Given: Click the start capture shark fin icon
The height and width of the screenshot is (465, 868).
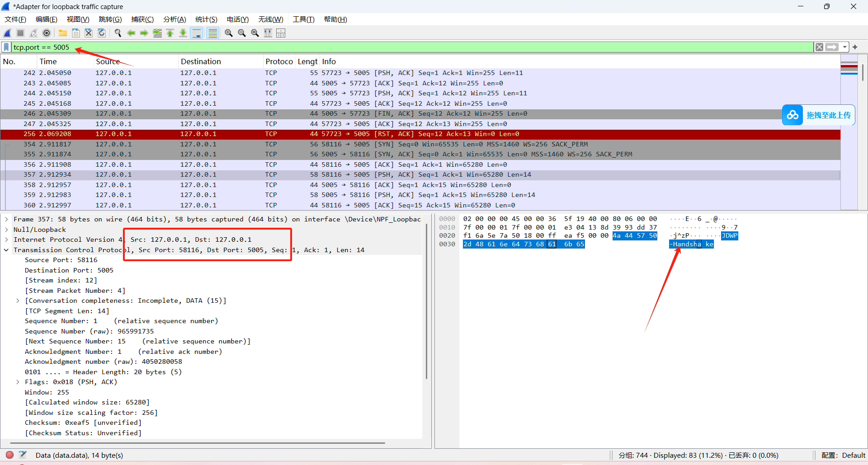Looking at the screenshot, I should tap(8, 33).
